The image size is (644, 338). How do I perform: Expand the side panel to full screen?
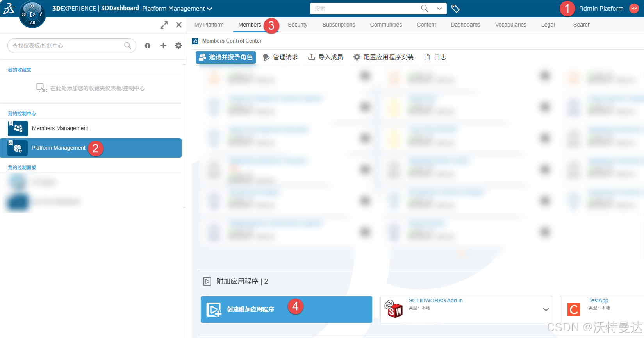164,25
